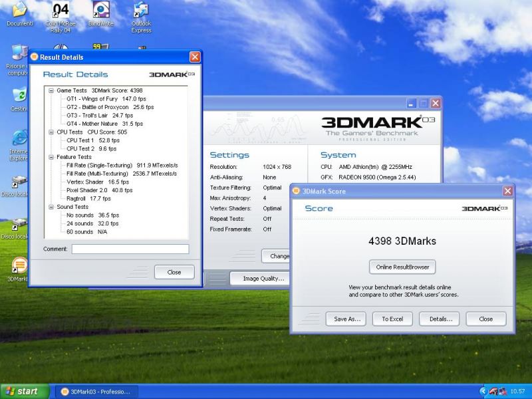Click the 4398 3DMarks score text
Screen dimensions: 532x399
click(402, 241)
